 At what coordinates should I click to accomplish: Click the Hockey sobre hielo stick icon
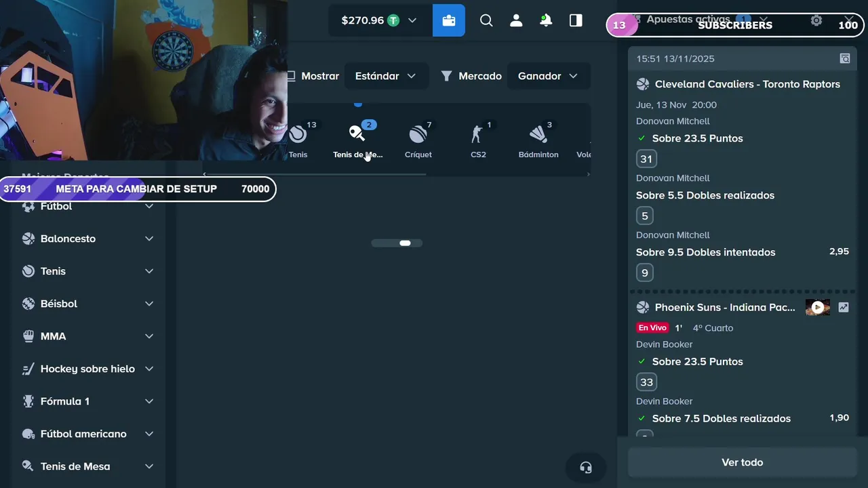28,369
